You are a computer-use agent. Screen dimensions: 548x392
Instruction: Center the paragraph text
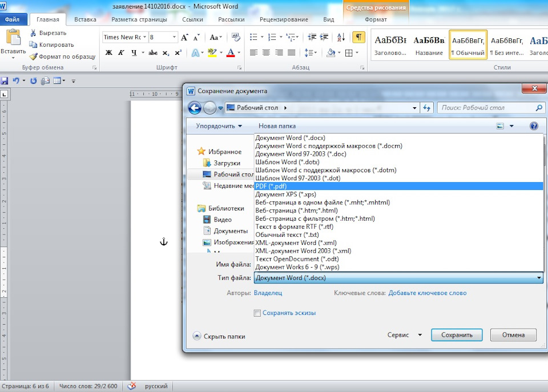click(267, 52)
